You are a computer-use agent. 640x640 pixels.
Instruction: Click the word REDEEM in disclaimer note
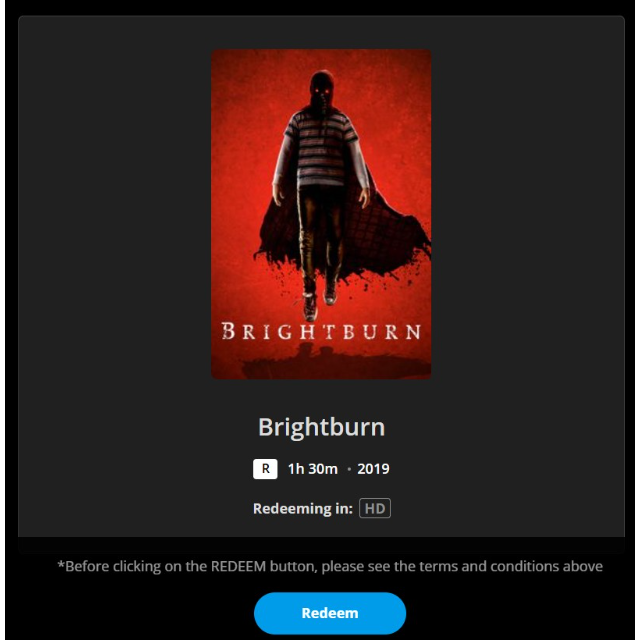(238, 567)
